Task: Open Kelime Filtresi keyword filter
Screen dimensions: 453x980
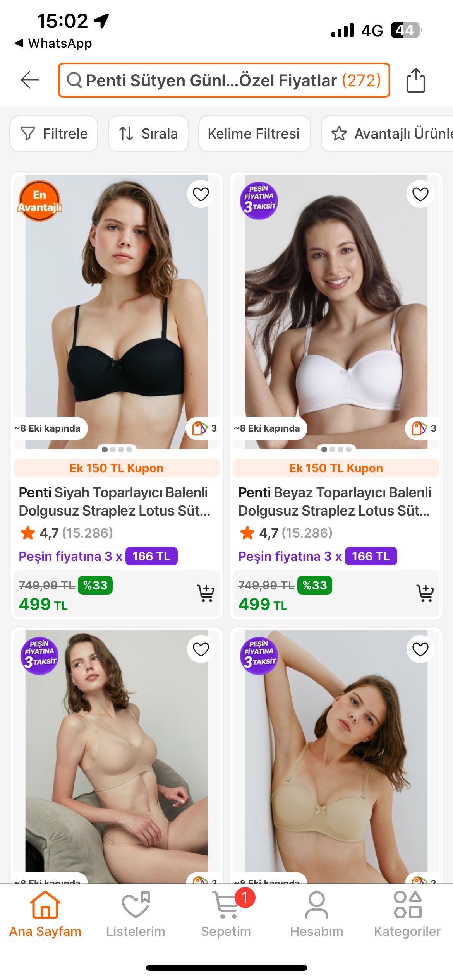Action: click(254, 134)
